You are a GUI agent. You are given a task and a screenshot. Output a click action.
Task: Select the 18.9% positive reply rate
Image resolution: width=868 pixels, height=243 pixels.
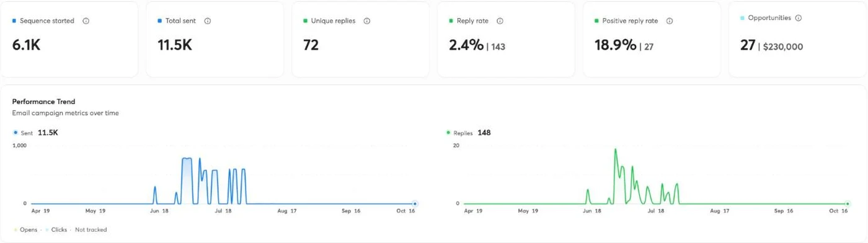(616, 45)
